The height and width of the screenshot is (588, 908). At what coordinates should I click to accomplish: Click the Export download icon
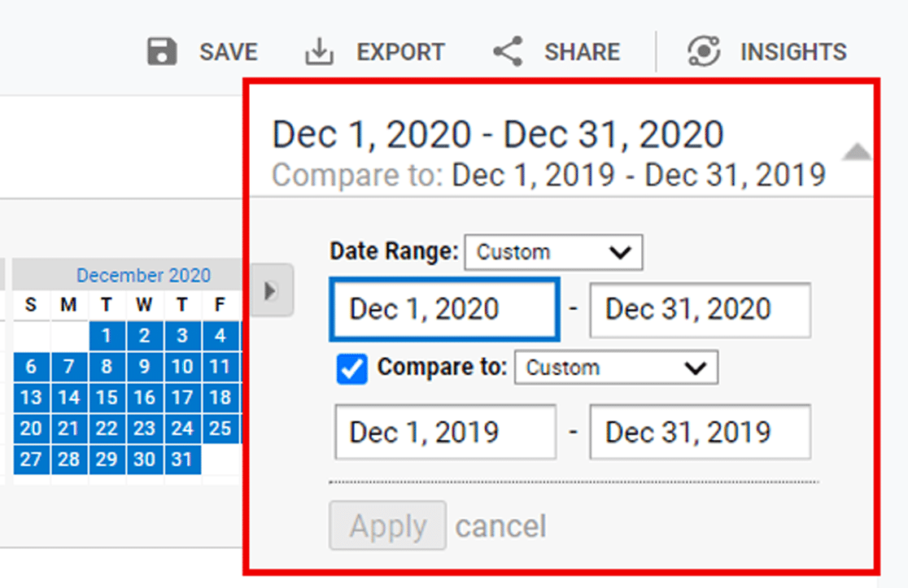tap(318, 50)
